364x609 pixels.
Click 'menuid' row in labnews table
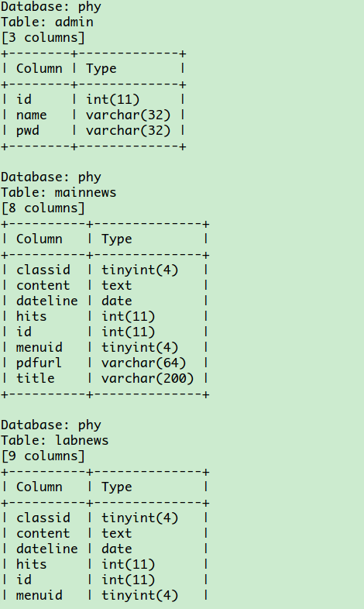coord(105,595)
